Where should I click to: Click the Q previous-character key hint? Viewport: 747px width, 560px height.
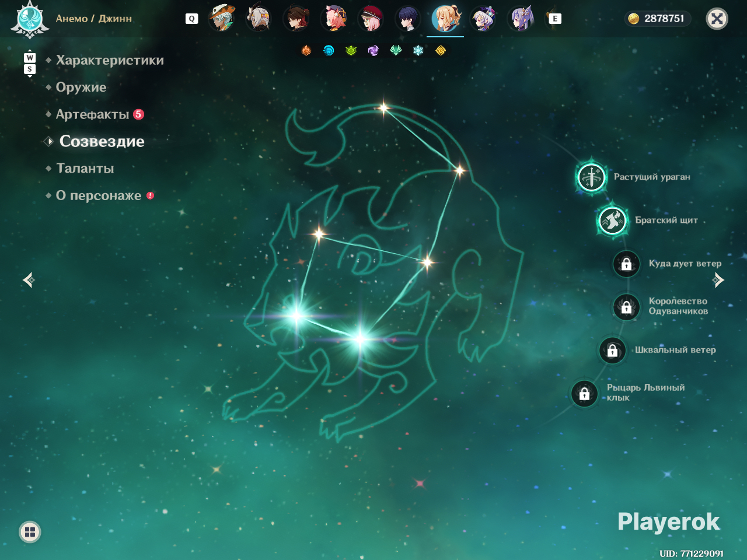(x=191, y=19)
